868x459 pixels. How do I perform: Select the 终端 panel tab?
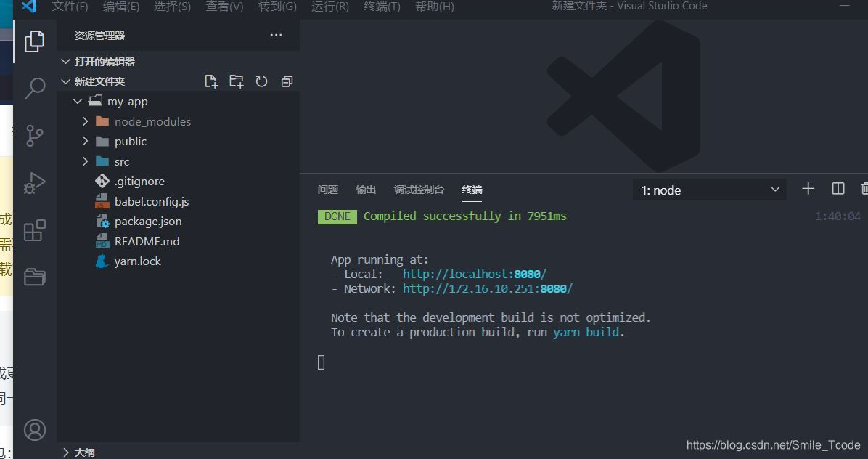472,190
